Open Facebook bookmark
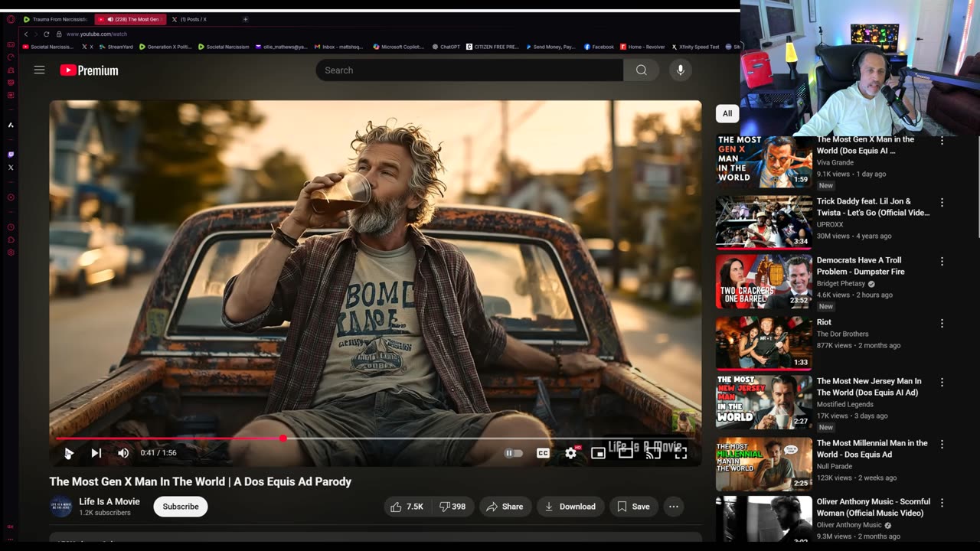Image resolution: width=980 pixels, height=551 pixels. click(x=599, y=47)
